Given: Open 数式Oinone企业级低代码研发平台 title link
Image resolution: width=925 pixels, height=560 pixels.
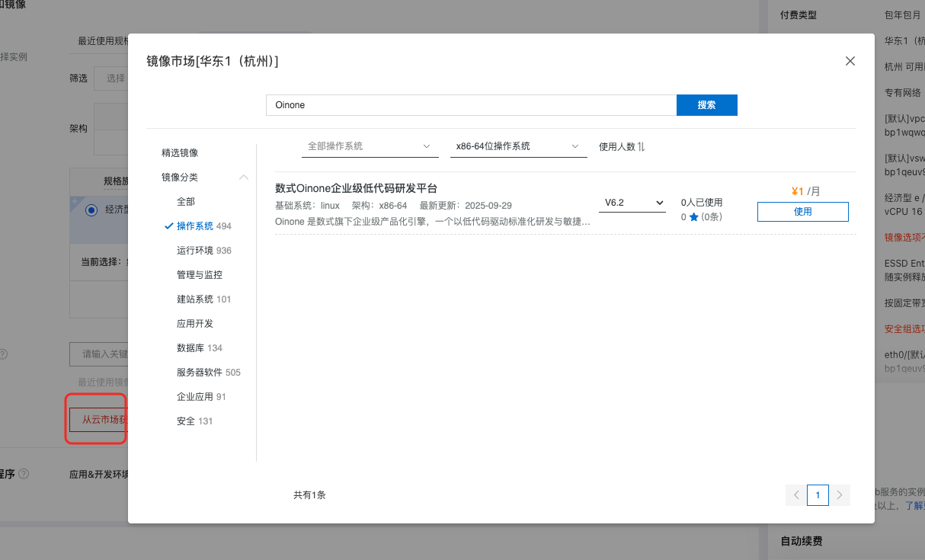Looking at the screenshot, I should 356,188.
